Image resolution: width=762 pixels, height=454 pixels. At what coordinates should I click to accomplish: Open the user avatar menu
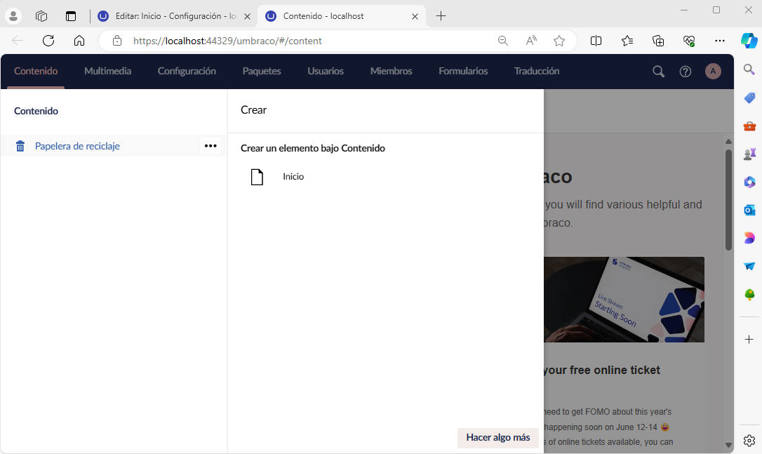(713, 71)
